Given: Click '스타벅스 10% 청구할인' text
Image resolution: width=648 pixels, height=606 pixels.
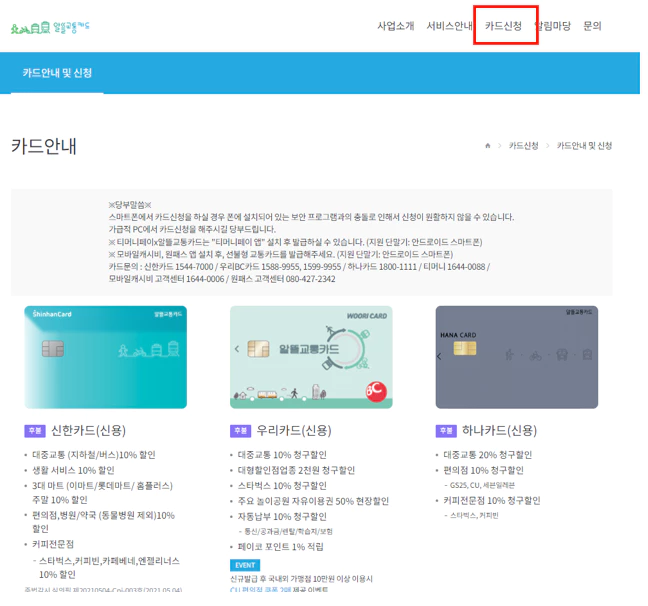Looking at the screenshot, I should coord(282,486).
